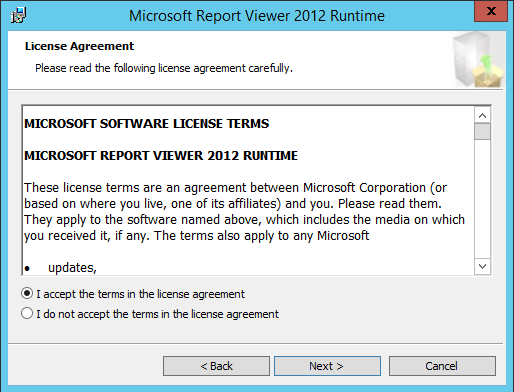
Task: Click the MICROSOFT REPORT VIEWER 2012 RUNTIME heading
Action: (x=161, y=156)
